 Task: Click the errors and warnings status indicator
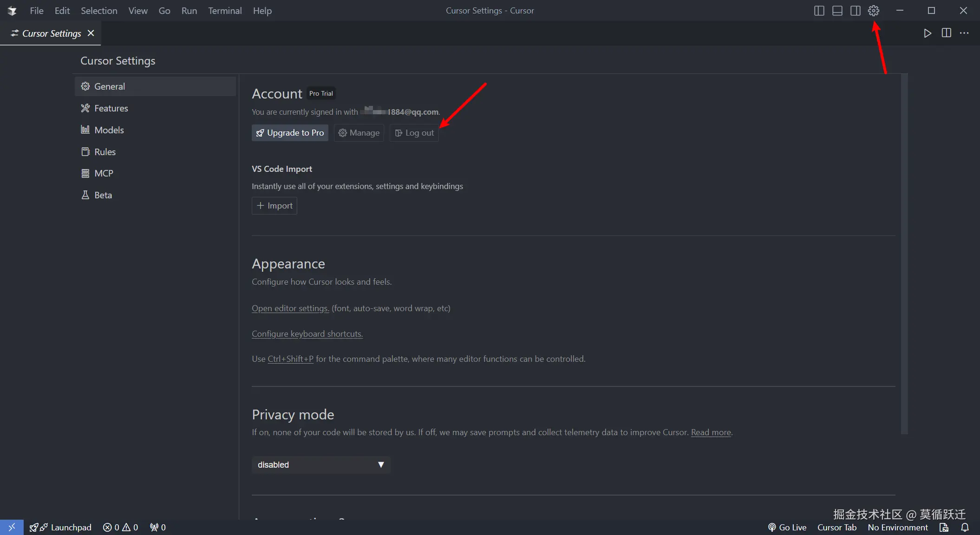tap(120, 527)
